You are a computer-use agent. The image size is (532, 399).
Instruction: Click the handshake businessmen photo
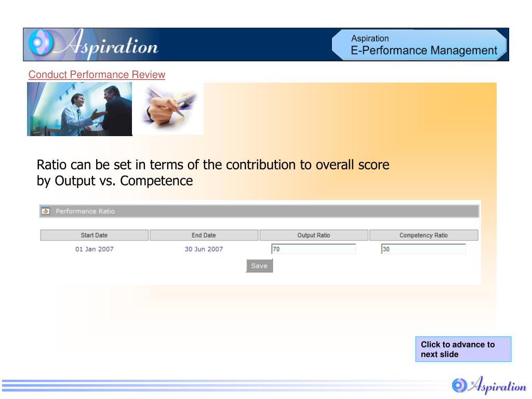(79, 109)
